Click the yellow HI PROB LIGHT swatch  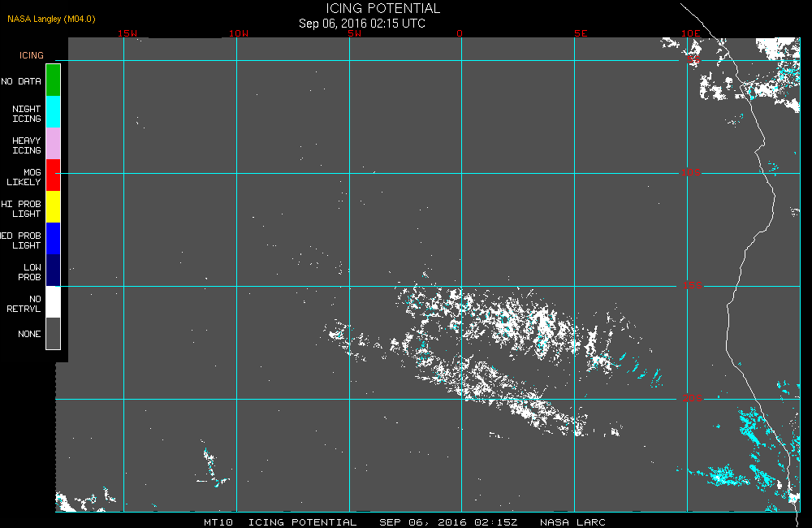(54, 207)
